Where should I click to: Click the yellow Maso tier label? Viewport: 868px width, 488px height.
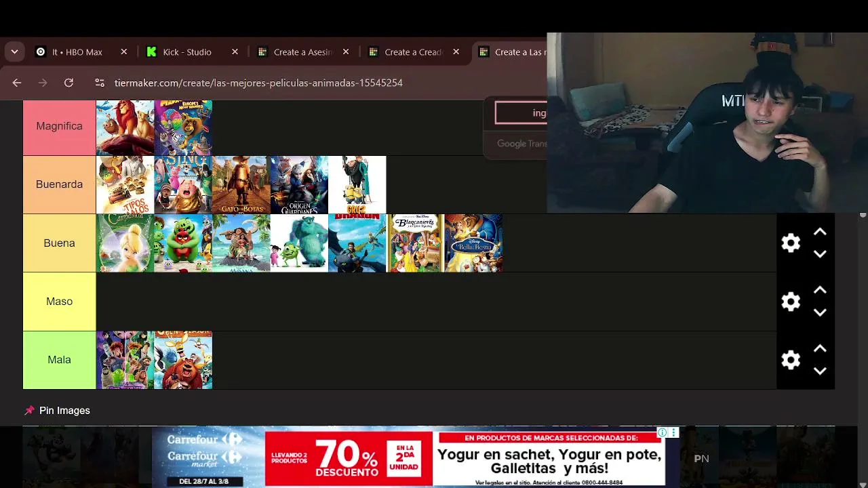coord(60,301)
